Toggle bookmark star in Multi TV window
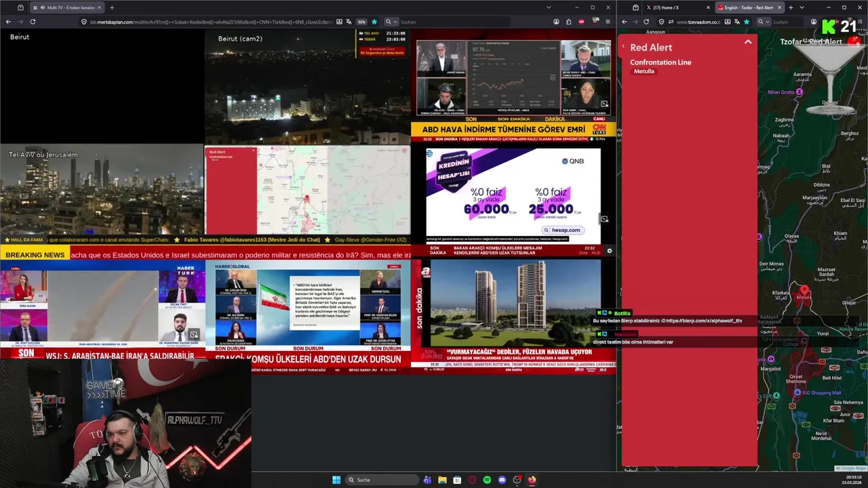The width and height of the screenshot is (868, 488). [374, 22]
